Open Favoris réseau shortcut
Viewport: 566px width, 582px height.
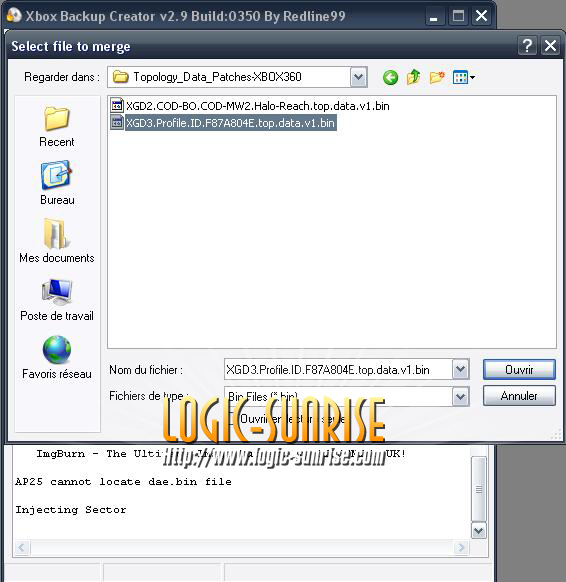tap(57, 357)
